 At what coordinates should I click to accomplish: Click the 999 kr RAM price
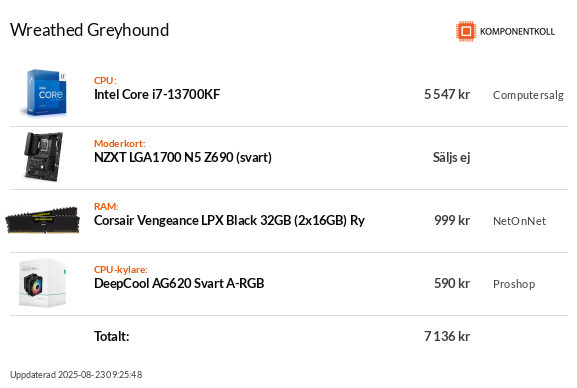point(452,221)
